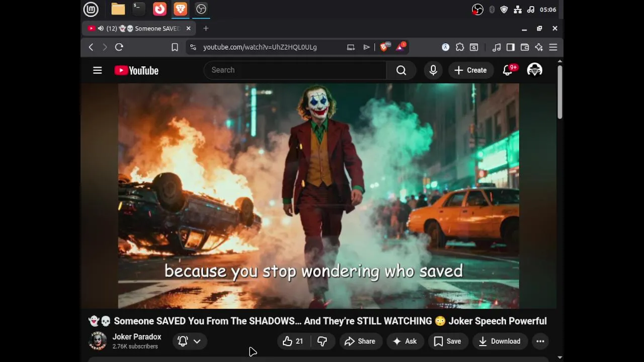
Task: Cast or pop out the video from address bar
Action: [x=351, y=47]
